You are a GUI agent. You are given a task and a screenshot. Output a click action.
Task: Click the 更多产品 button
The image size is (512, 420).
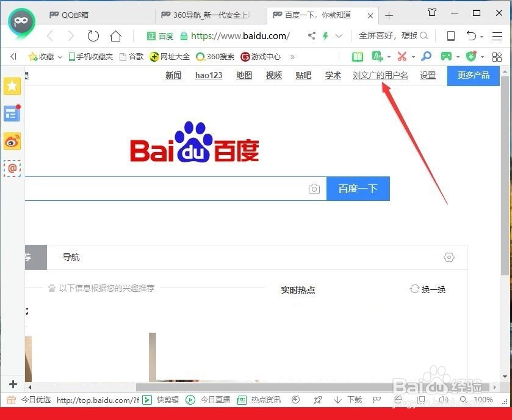(x=473, y=76)
